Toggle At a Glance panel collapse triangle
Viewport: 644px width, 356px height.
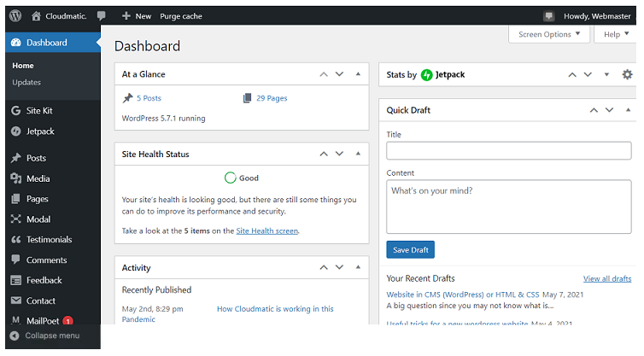pyautogui.click(x=358, y=74)
